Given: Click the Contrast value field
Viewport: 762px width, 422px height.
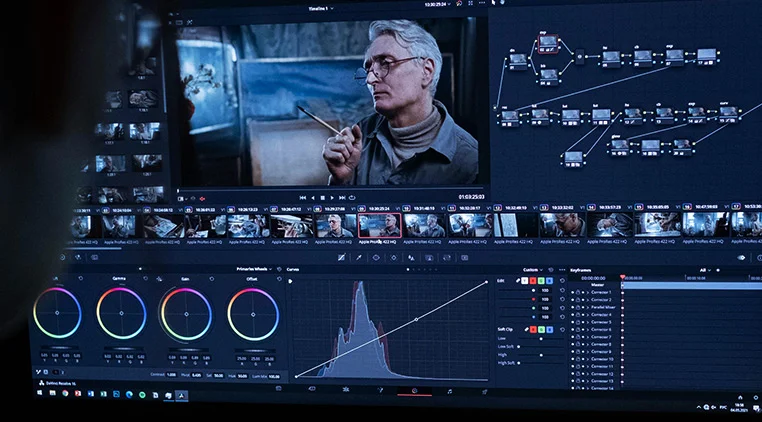Looking at the screenshot, I should tap(171, 375).
